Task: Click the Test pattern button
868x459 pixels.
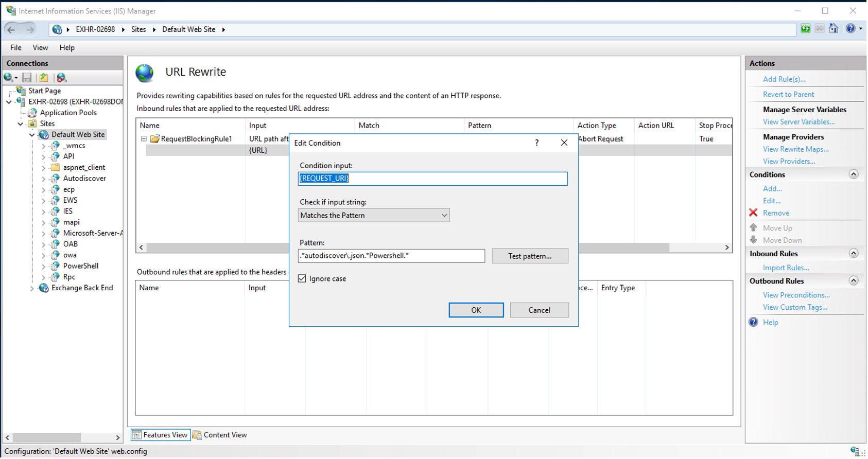Action: point(530,256)
